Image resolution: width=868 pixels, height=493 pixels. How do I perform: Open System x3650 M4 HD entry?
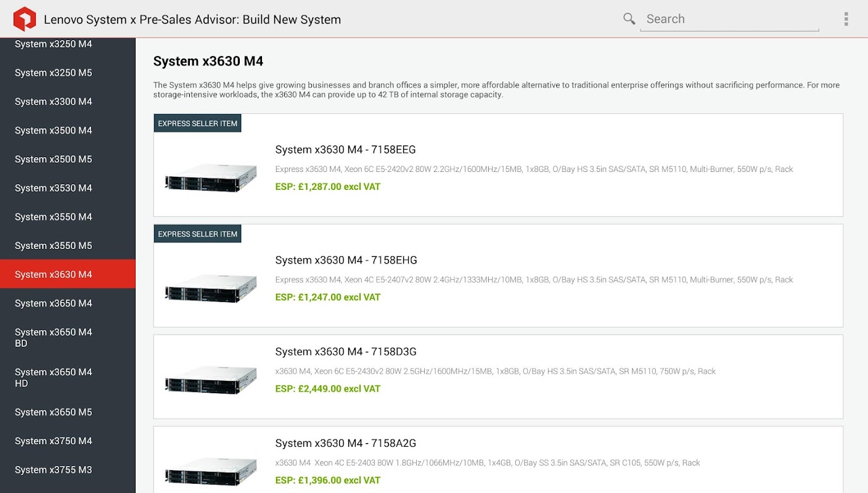click(68, 378)
